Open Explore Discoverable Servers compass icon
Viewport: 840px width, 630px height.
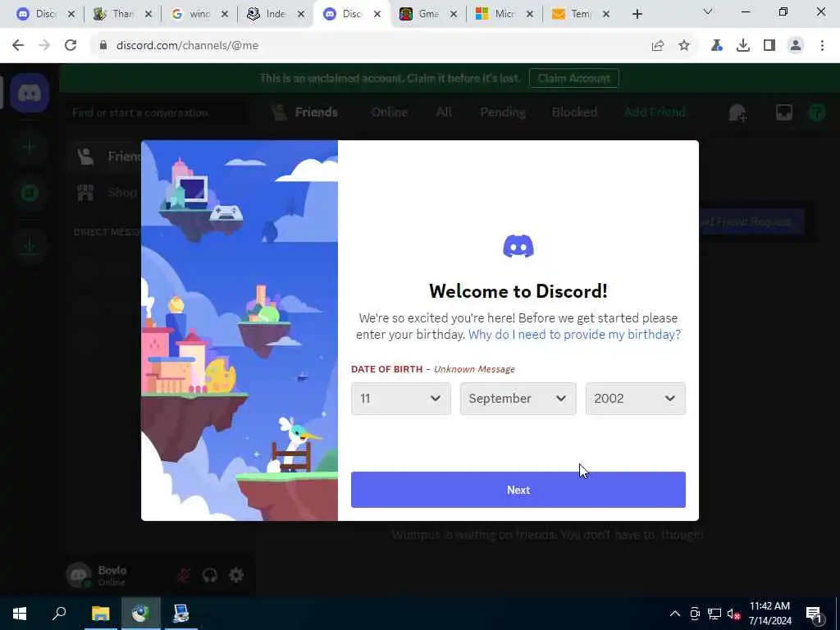click(30, 192)
